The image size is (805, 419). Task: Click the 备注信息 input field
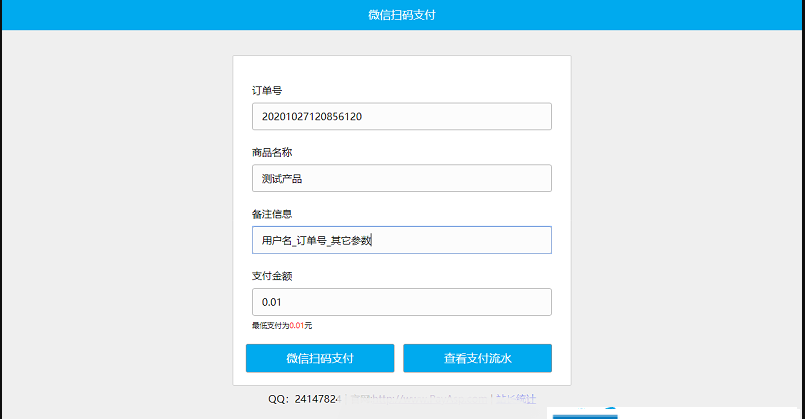click(x=401, y=240)
